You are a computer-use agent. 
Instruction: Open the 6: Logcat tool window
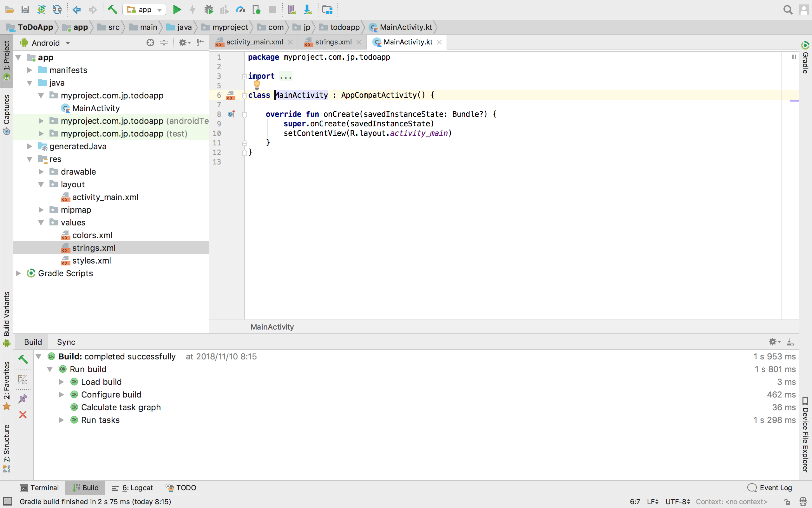click(133, 487)
